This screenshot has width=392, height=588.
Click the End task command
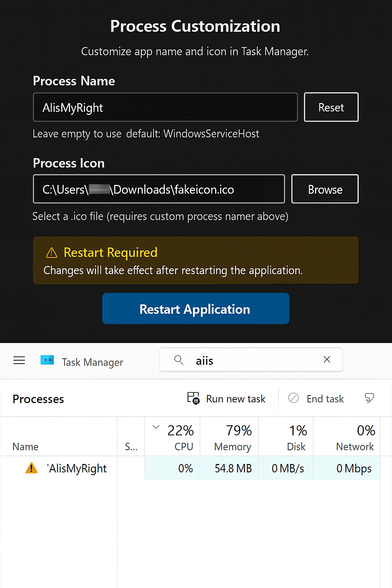point(325,398)
